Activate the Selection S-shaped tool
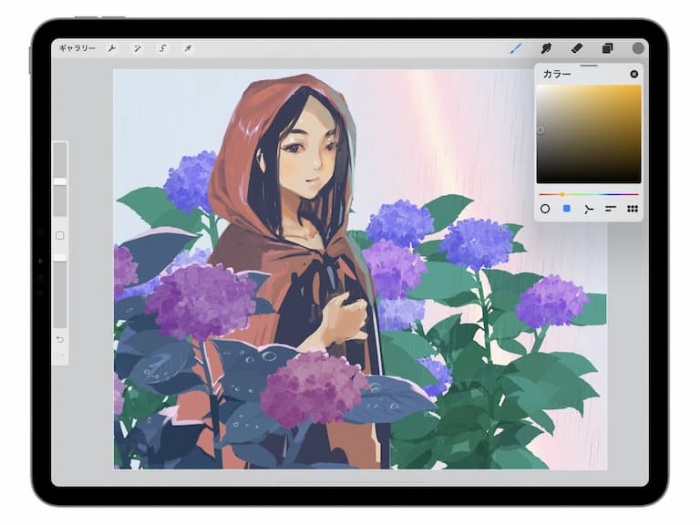The image size is (700, 525). tap(162, 48)
